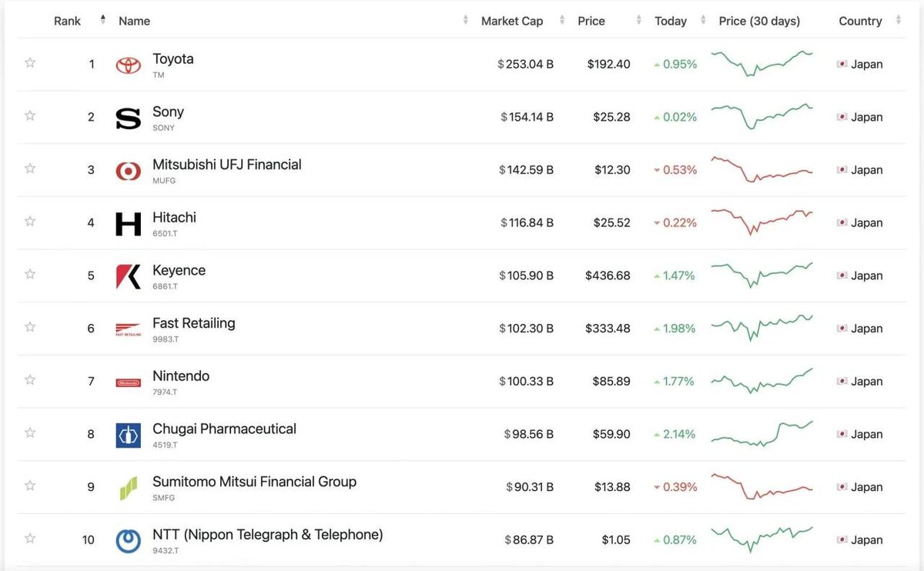Star Toyota as a favorite
Viewport: 924px width, 571px height.
(30, 63)
